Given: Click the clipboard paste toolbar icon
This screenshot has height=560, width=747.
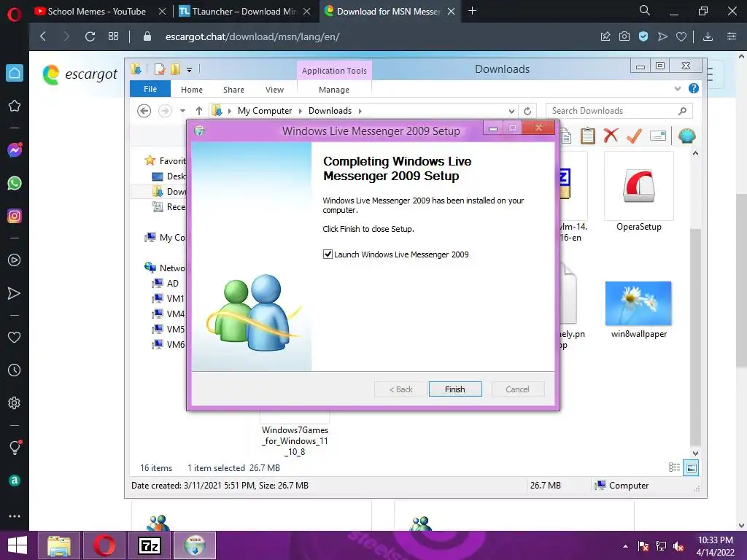Looking at the screenshot, I should click(588, 136).
